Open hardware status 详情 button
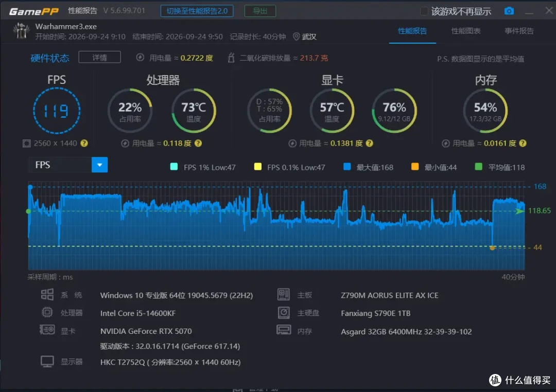This screenshot has width=556, height=392. [100, 58]
